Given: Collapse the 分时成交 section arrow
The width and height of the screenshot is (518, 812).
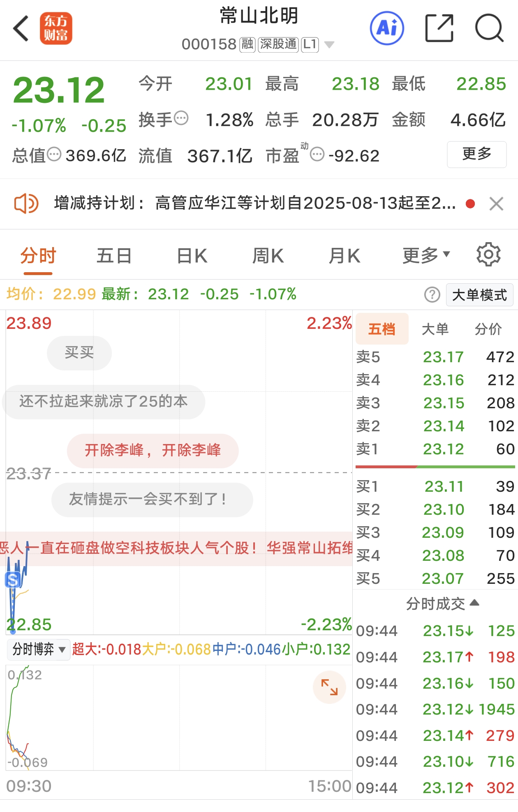Looking at the screenshot, I should point(474,603).
